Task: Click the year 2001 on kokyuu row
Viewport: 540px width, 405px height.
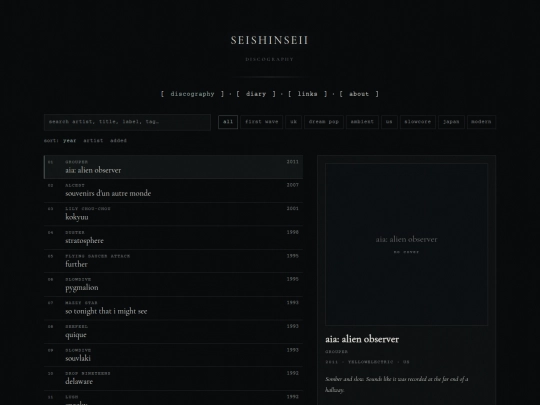Action: coord(292,208)
